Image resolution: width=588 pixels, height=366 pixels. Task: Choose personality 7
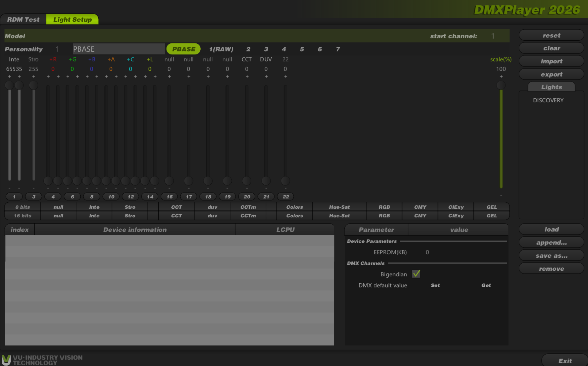pos(338,49)
